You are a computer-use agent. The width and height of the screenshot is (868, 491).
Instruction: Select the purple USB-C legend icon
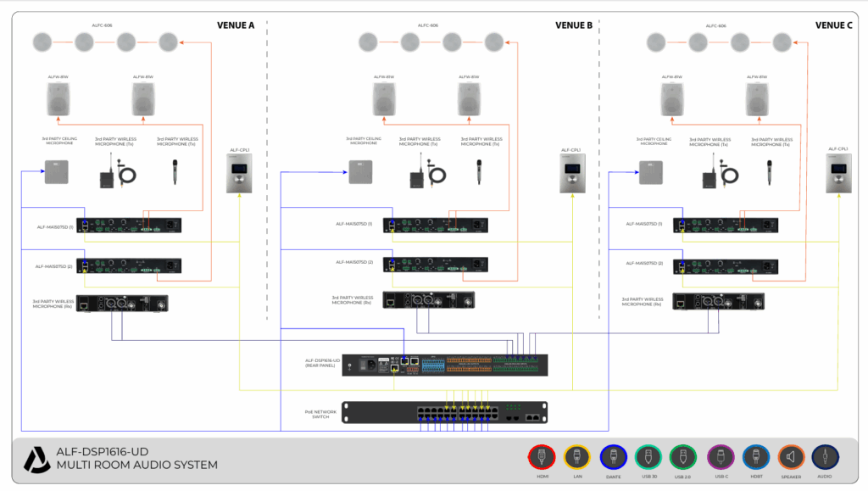(721, 457)
